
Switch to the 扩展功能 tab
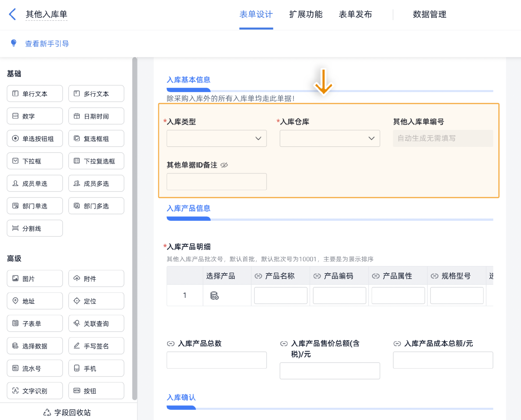coord(306,14)
